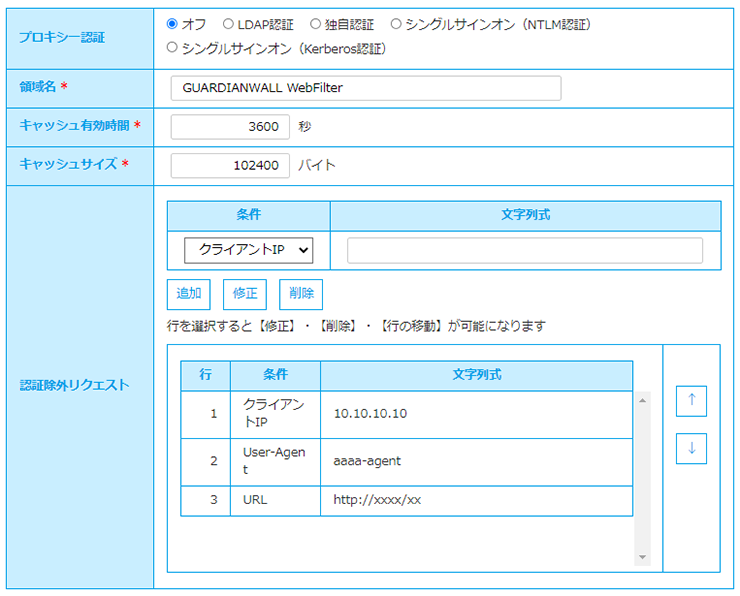
Task: Click the キャッシュ有効時間 input showing 3600
Action: point(230,127)
